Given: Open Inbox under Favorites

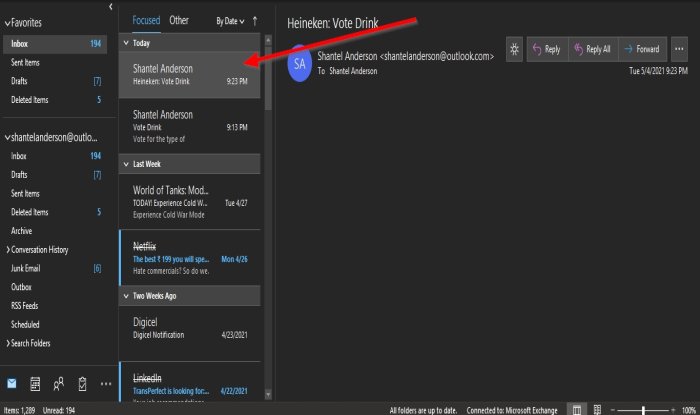Looking at the screenshot, I should coord(55,44).
